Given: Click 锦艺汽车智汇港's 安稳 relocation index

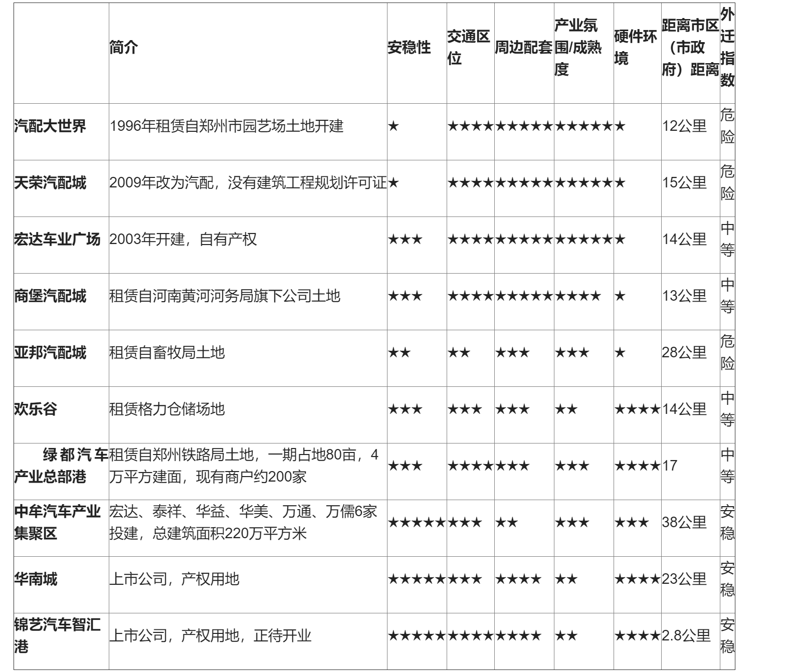Looking at the screenshot, I should [727, 636].
